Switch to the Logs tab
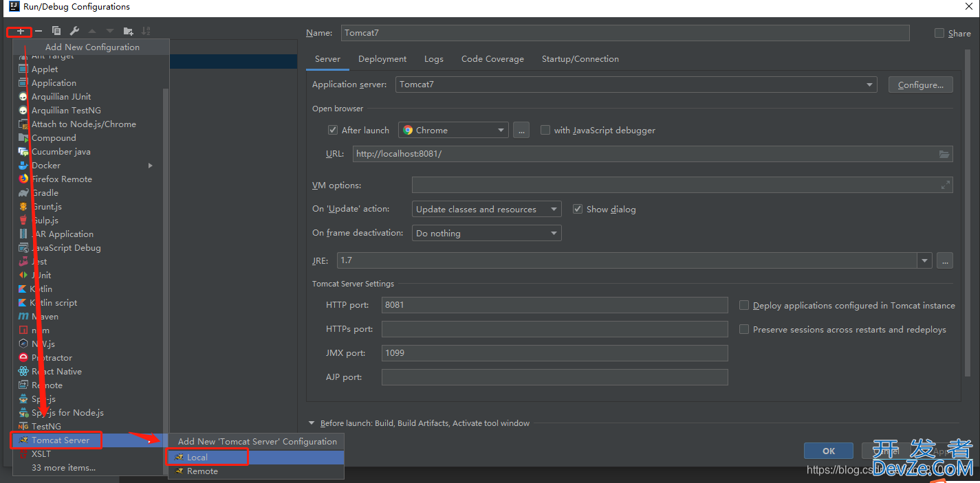The height and width of the screenshot is (483, 980). [434, 59]
